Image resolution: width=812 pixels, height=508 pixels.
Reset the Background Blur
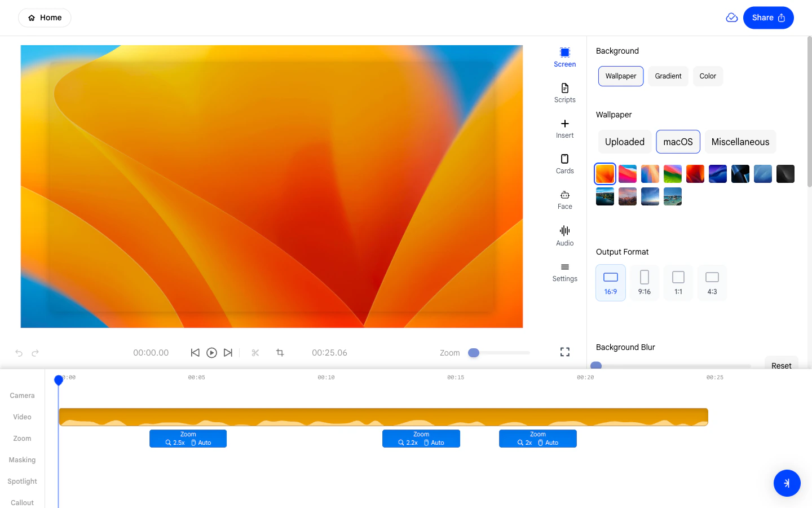point(782,365)
